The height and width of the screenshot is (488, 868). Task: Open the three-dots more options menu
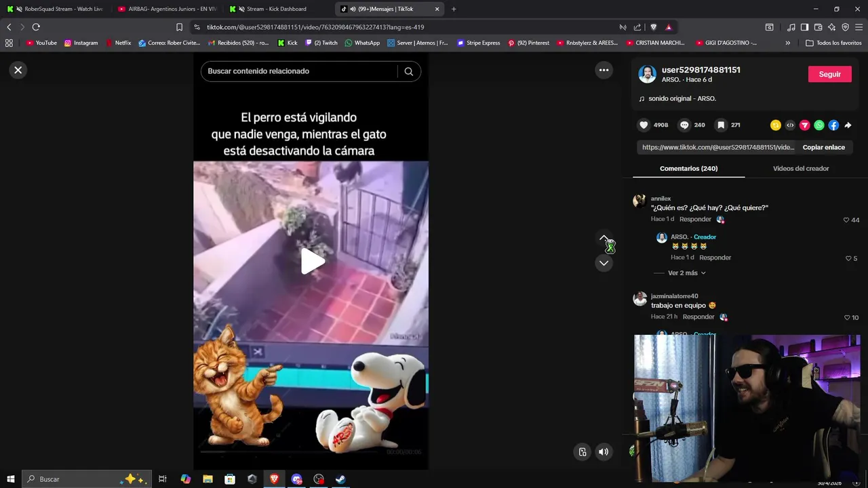pos(604,70)
